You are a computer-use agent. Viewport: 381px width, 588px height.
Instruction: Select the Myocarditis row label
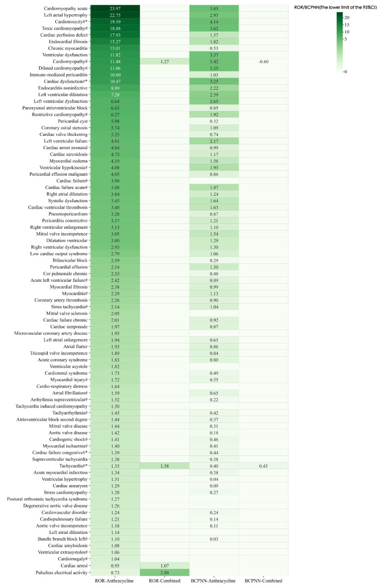point(75,293)
